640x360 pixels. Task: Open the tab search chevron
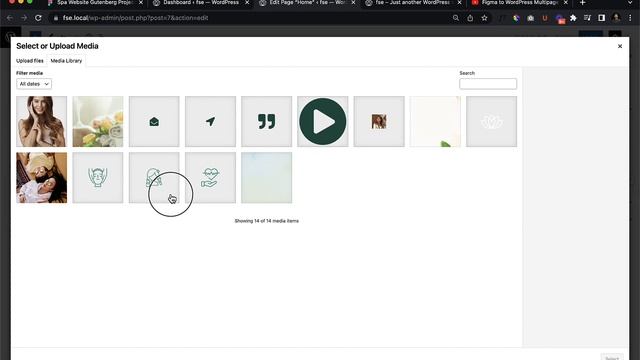631,3
